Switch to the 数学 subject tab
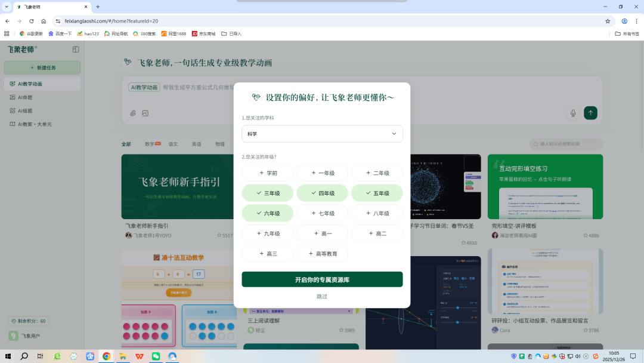 [149, 144]
